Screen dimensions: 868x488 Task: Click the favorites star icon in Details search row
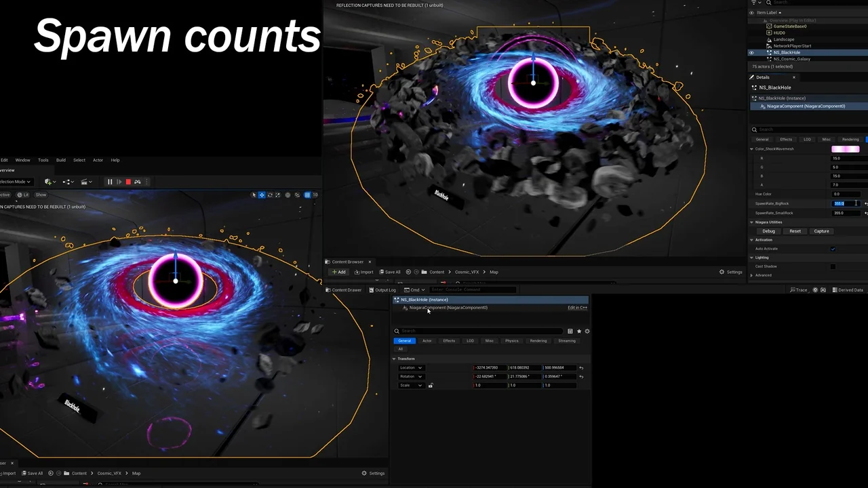click(x=578, y=331)
